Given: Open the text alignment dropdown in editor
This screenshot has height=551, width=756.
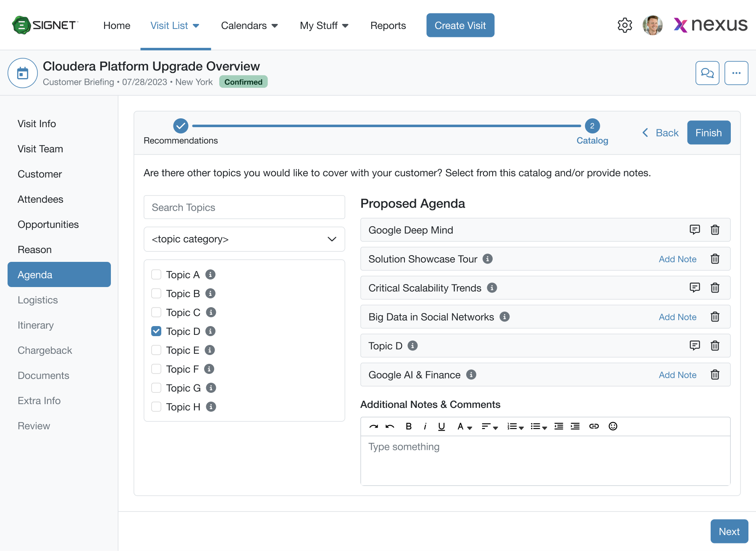Looking at the screenshot, I should 490,426.
